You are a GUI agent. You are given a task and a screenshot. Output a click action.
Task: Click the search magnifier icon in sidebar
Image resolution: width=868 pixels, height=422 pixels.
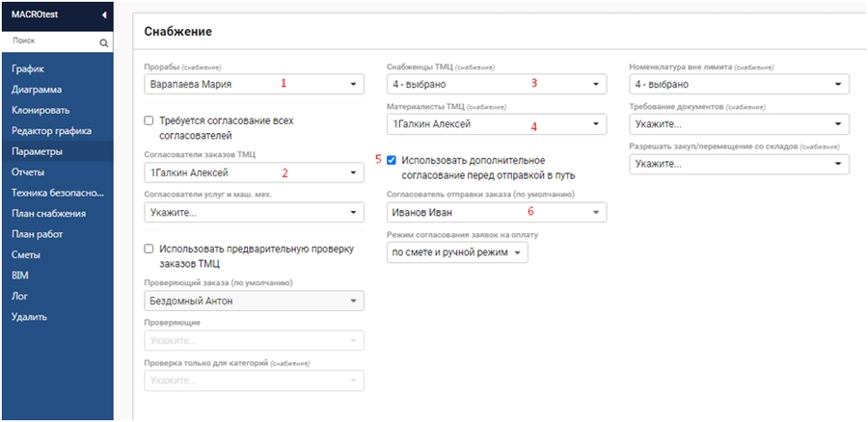click(x=103, y=43)
